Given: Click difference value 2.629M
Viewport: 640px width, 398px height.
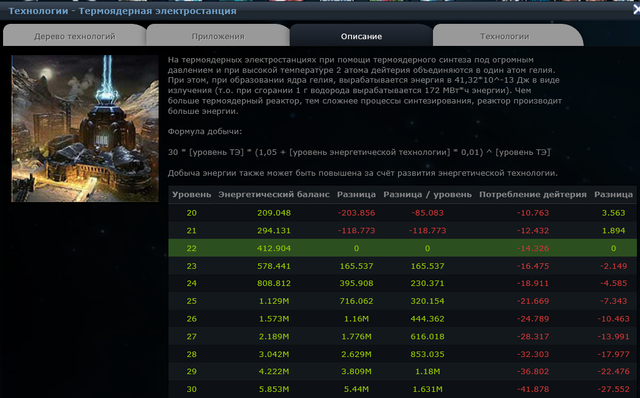Looking at the screenshot, I should coord(356,354).
